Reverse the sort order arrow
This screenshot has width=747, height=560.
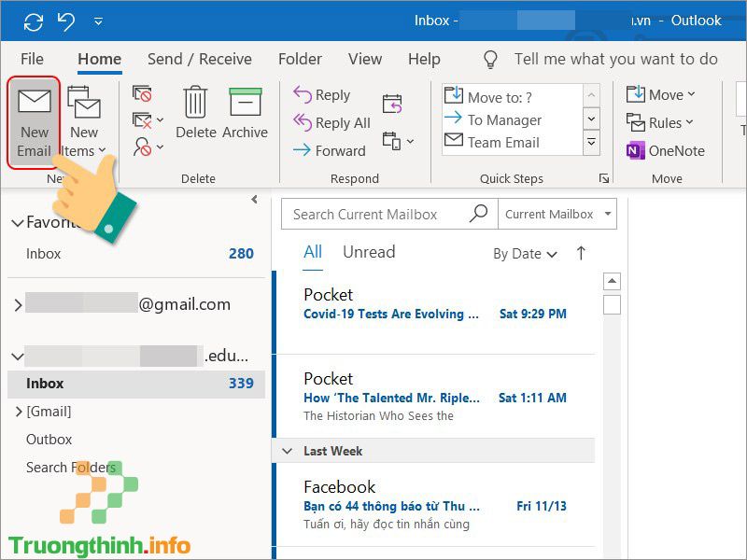581,253
